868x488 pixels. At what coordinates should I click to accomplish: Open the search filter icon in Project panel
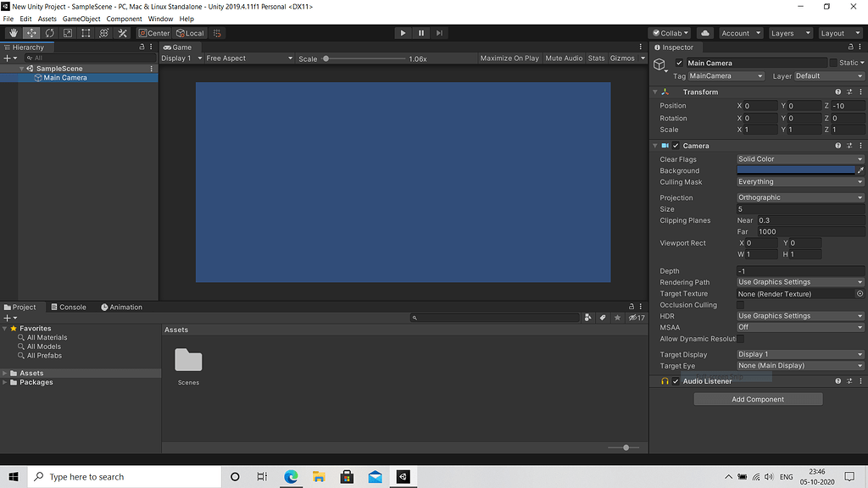click(x=588, y=317)
